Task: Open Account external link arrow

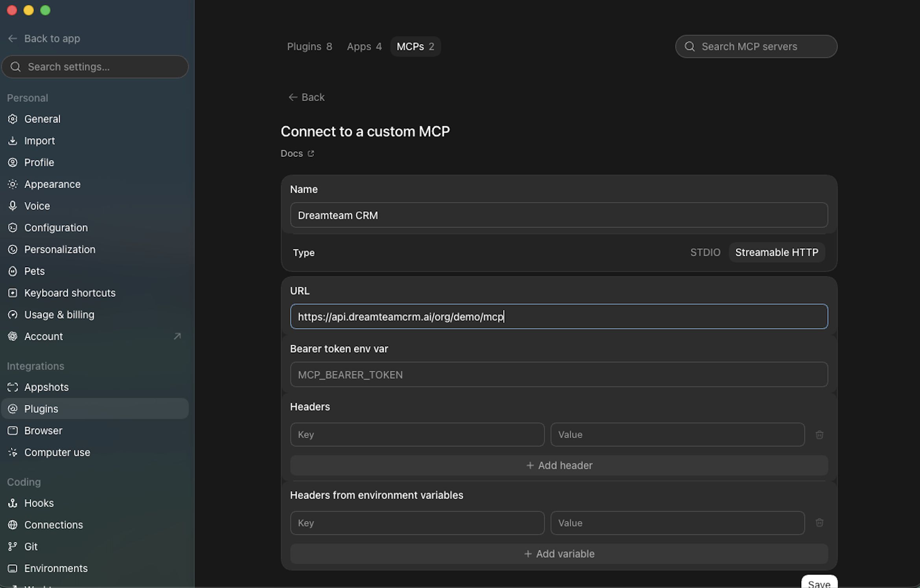Action: (x=177, y=336)
